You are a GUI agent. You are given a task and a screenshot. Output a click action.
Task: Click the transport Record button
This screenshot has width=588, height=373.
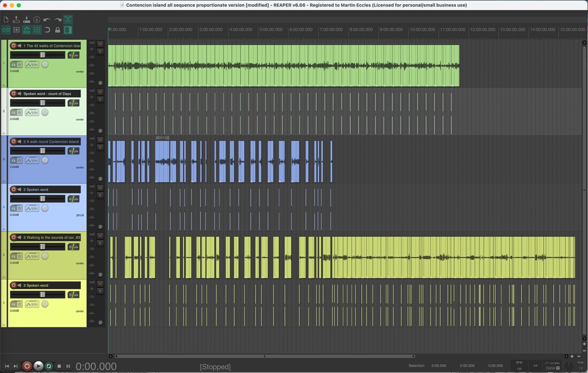pyautogui.click(x=27, y=366)
